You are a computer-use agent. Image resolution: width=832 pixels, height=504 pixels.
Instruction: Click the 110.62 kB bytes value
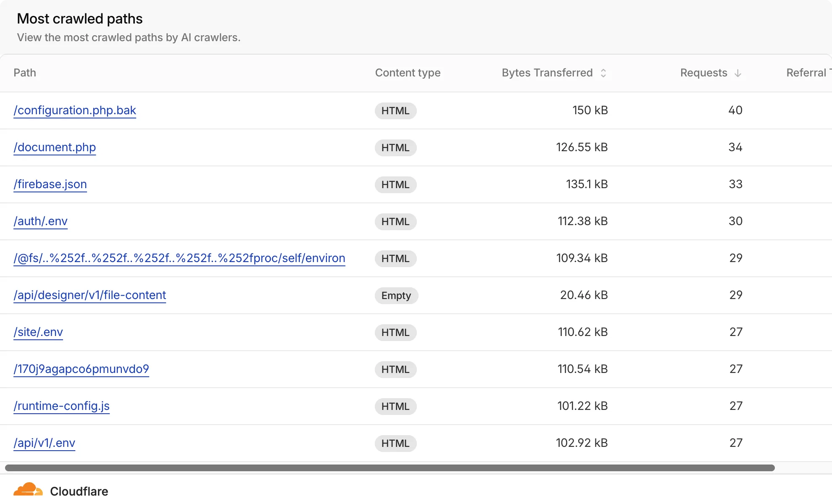(583, 332)
